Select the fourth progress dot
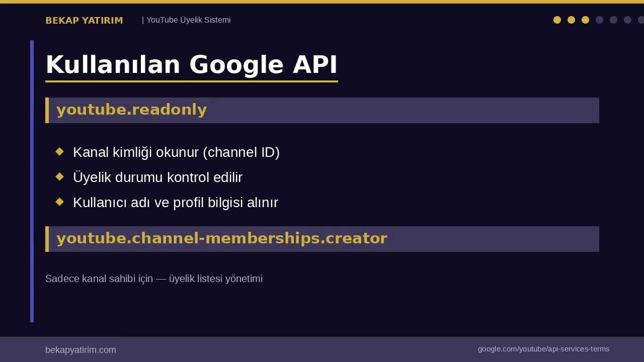This screenshot has height=362, width=644. click(599, 20)
